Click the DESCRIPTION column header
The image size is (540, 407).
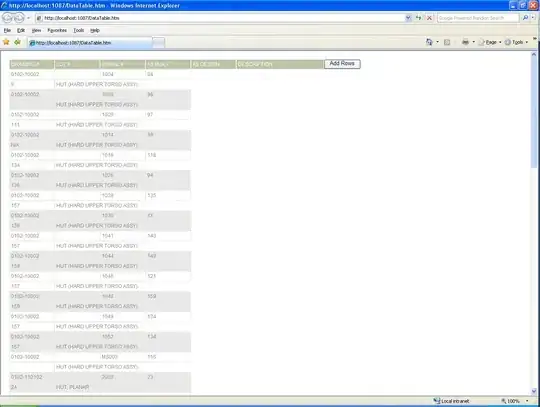[280, 64]
